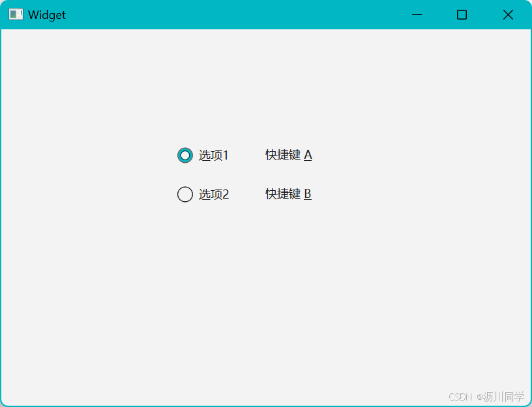
Task: Click the 快捷键 B label
Action: coord(288,194)
